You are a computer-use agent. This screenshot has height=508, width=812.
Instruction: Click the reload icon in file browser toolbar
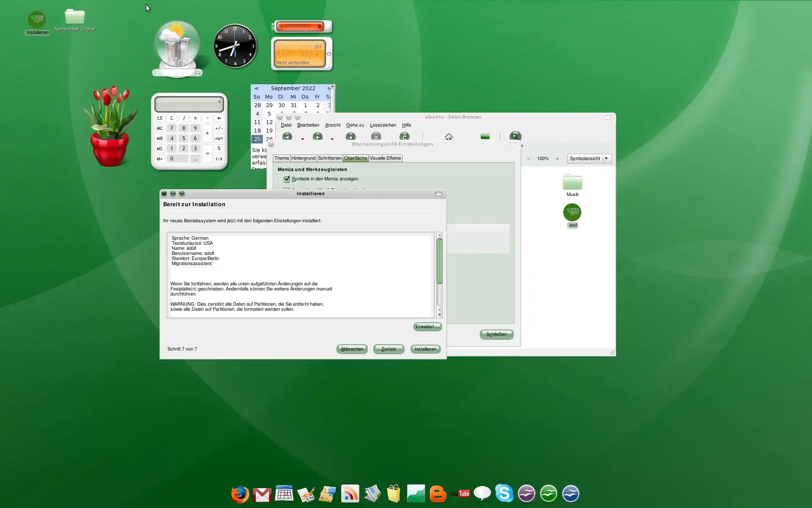pos(404,136)
